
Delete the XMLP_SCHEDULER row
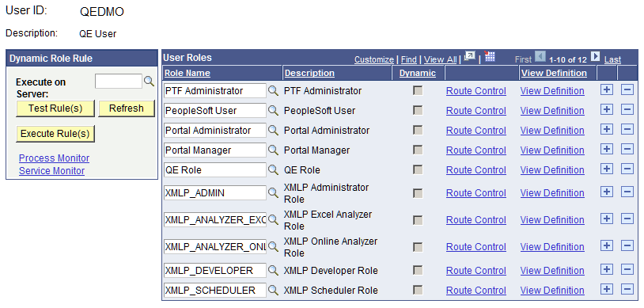pyautogui.click(x=627, y=289)
